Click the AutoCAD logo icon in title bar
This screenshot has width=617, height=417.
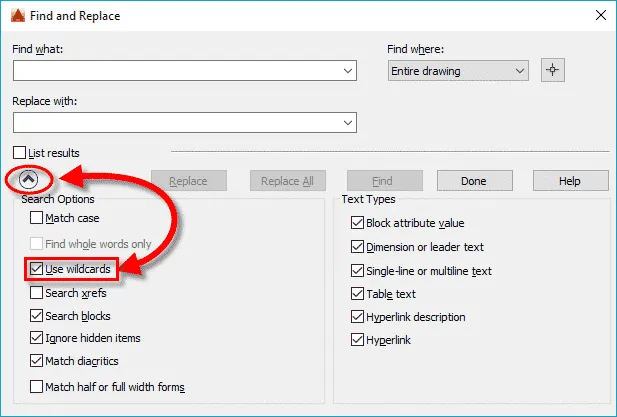pos(18,15)
